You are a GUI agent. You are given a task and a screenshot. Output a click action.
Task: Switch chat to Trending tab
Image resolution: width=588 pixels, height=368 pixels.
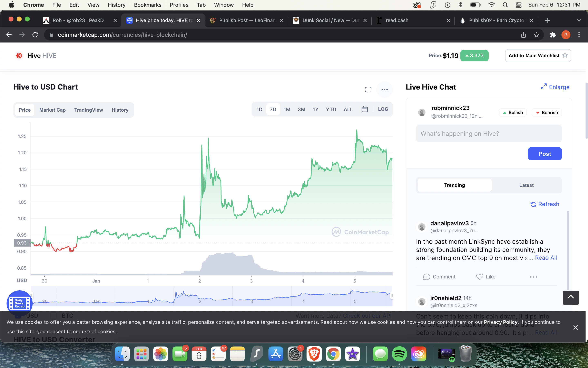point(454,185)
